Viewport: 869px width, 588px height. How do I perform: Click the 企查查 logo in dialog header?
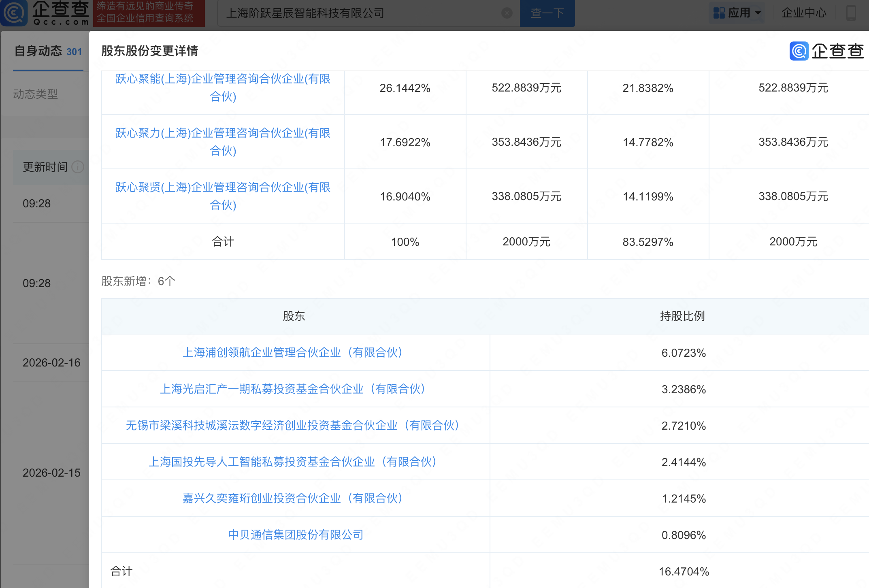[x=826, y=51]
